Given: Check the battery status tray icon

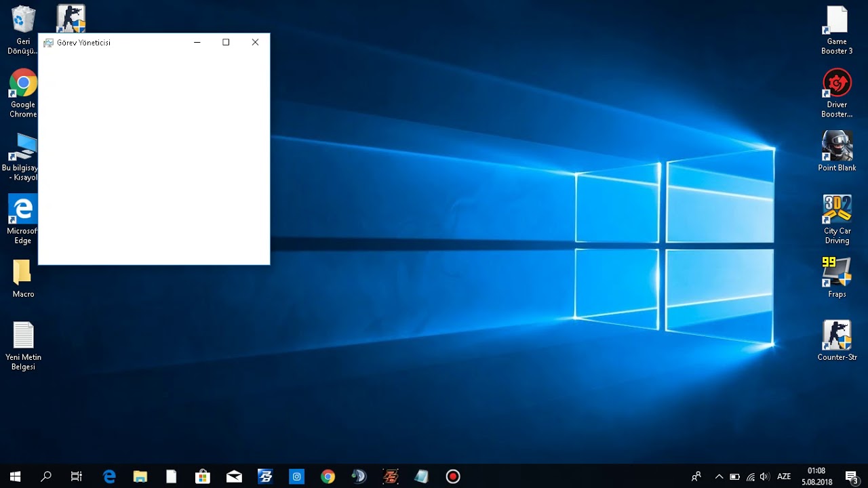Looking at the screenshot, I should (x=734, y=476).
